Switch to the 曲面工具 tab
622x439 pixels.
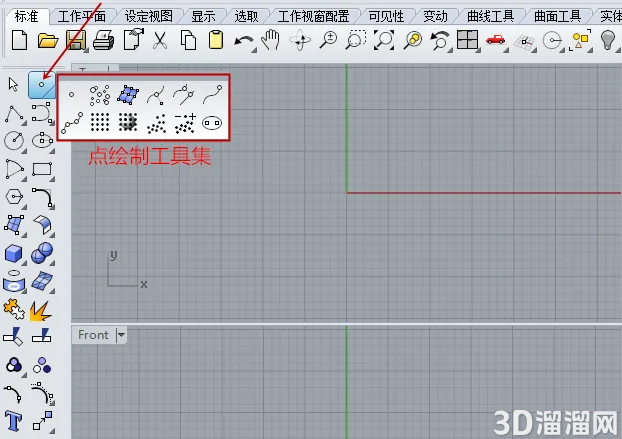click(557, 16)
